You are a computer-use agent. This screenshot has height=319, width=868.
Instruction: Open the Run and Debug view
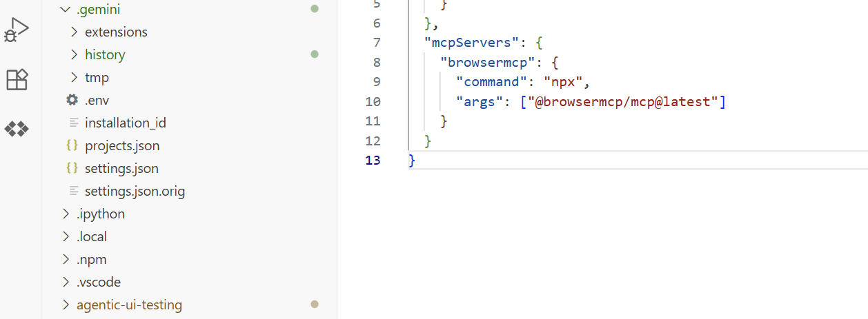coord(17,30)
